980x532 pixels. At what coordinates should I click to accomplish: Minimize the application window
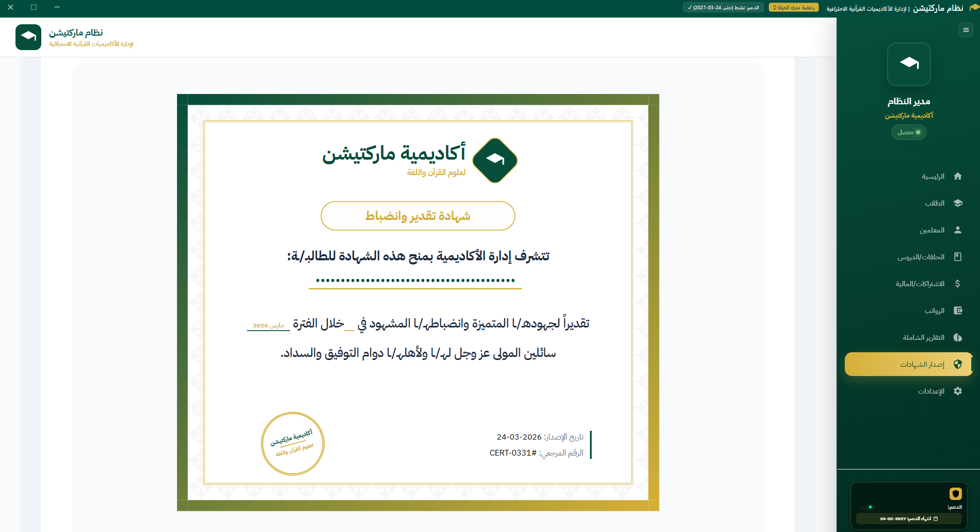tap(57, 7)
